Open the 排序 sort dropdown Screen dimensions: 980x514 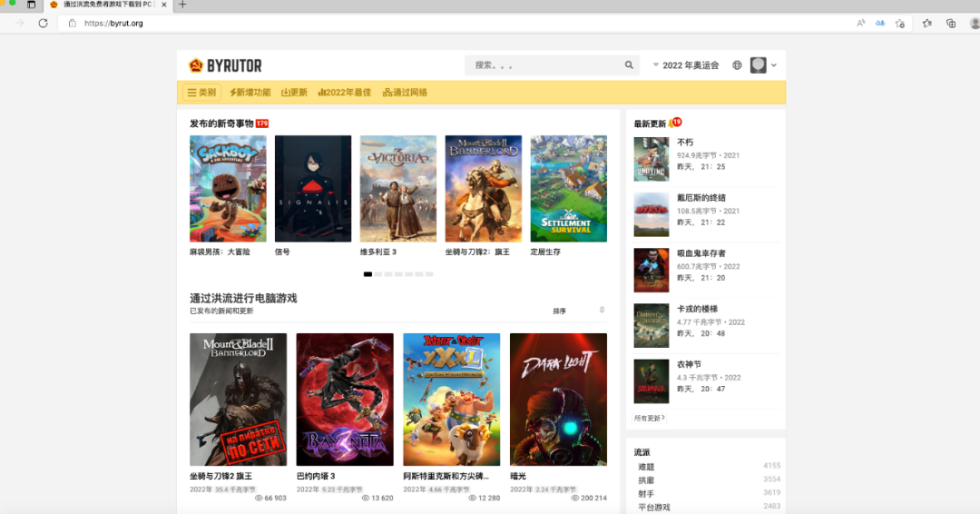[x=579, y=311]
